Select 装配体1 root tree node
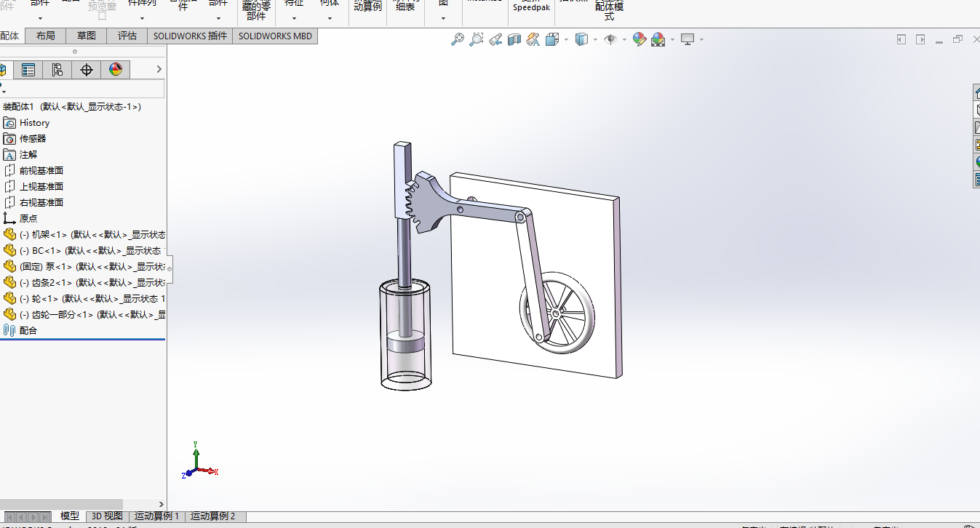980x528 pixels. tap(72, 107)
